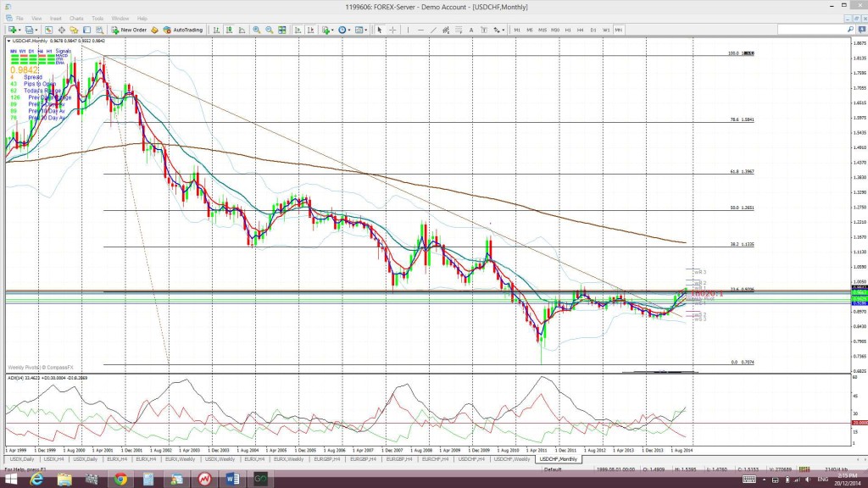
Task: Open the chat/community icon at toolbar end
Action: pyautogui.click(x=862, y=30)
